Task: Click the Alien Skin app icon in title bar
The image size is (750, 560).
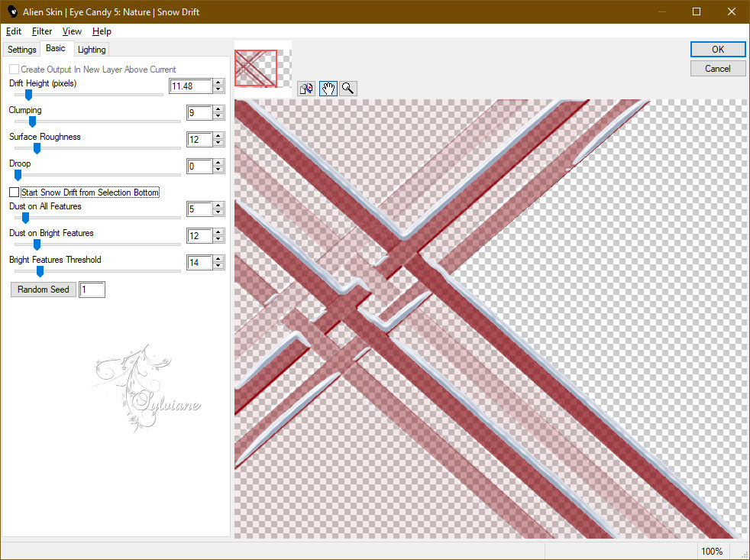Action: [x=12, y=11]
